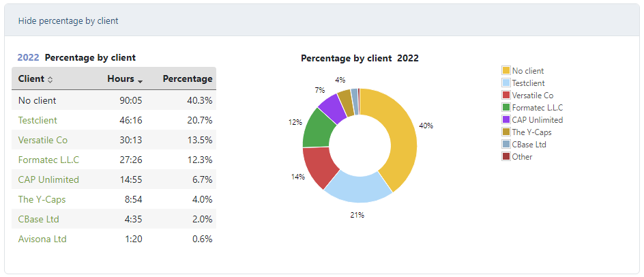Click the No client yellow legend swatch

506,70
